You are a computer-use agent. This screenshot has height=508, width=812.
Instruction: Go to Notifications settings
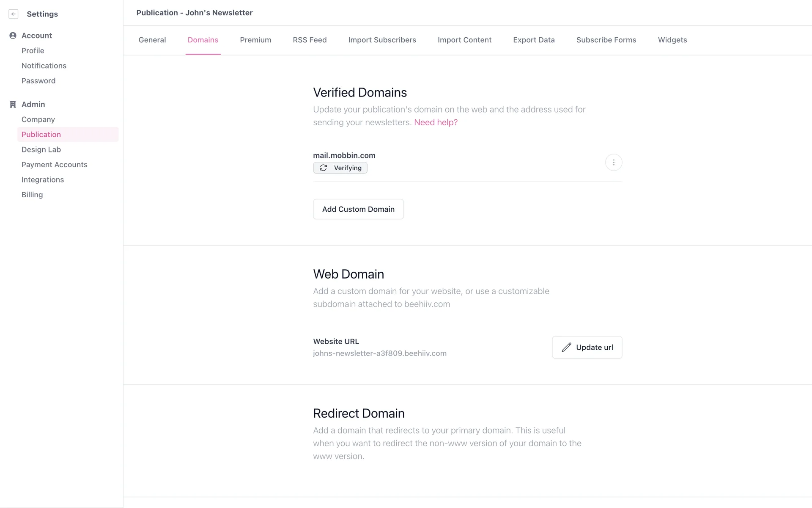coord(44,66)
